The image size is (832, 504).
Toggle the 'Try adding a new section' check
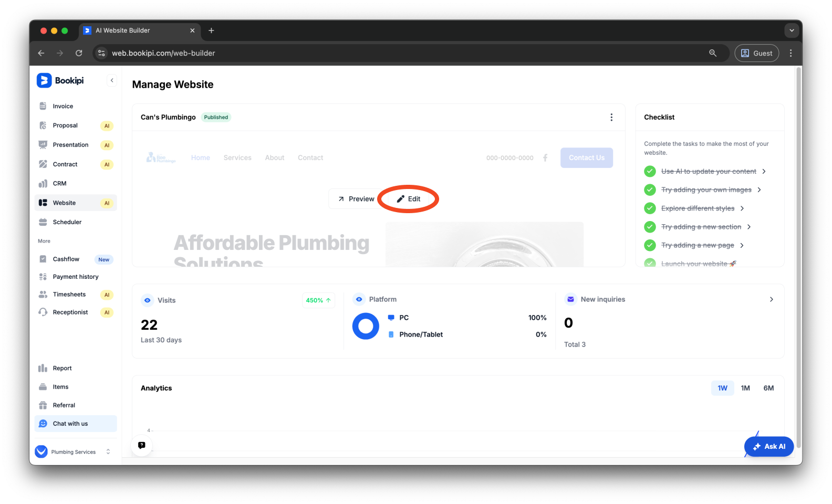(x=650, y=227)
